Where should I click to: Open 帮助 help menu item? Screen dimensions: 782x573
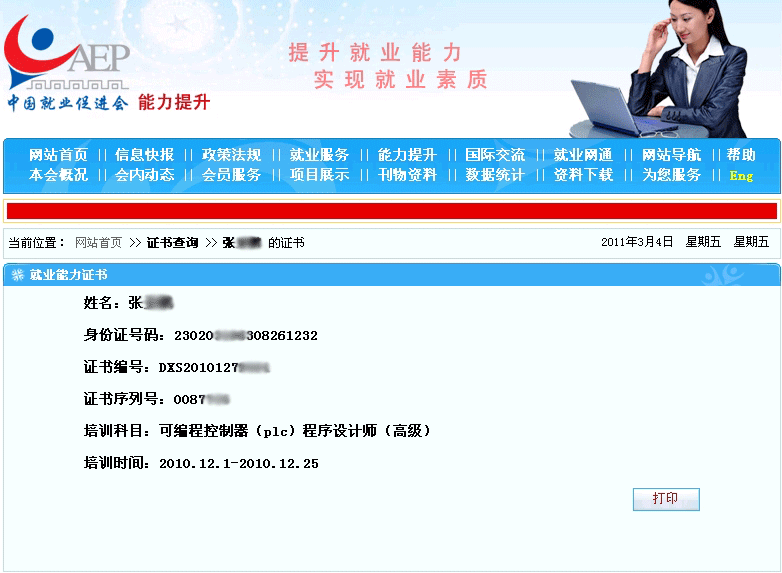tap(741, 155)
